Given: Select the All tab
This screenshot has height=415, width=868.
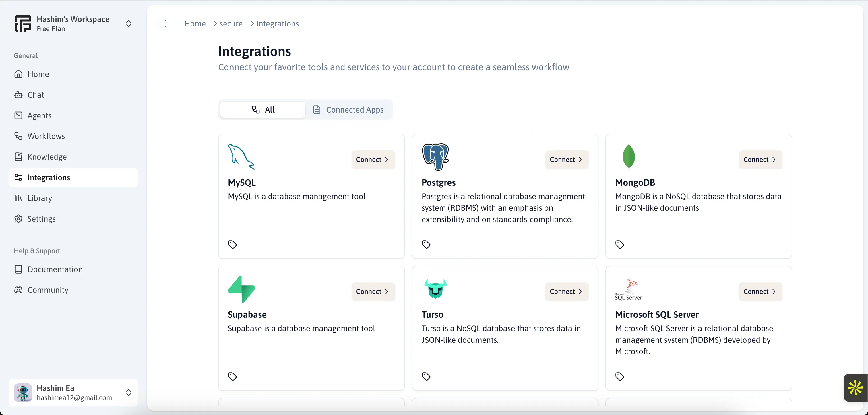Looking at the screenshot, I should coord(263,110).
